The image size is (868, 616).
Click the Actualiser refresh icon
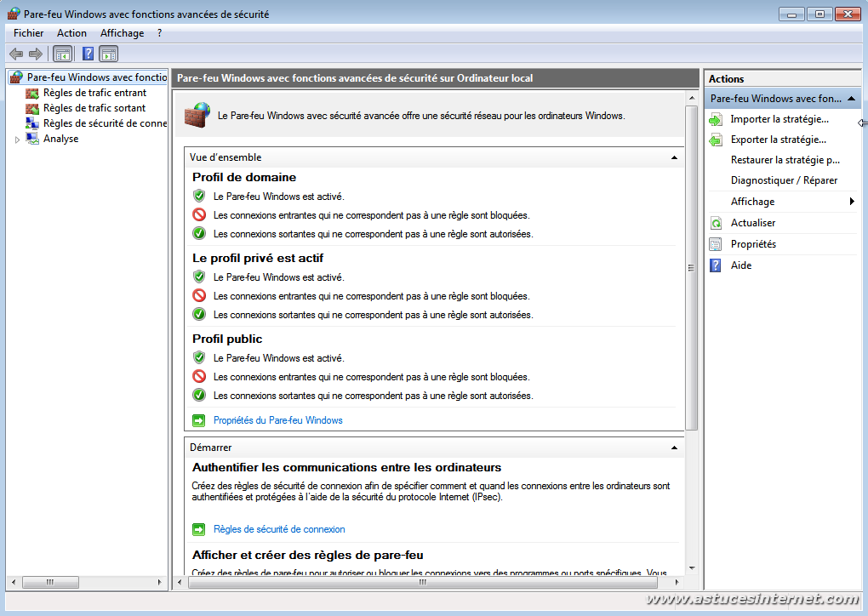(716, 223)
